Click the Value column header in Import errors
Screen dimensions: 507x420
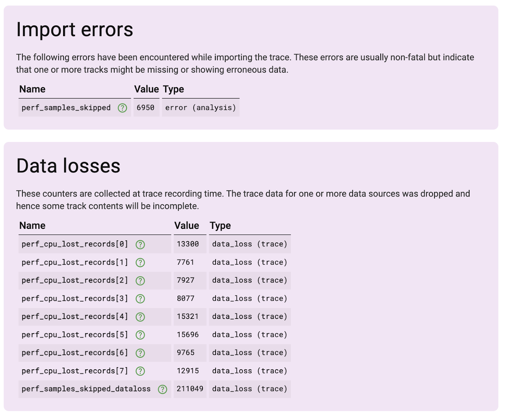click(x=147, y=89)
